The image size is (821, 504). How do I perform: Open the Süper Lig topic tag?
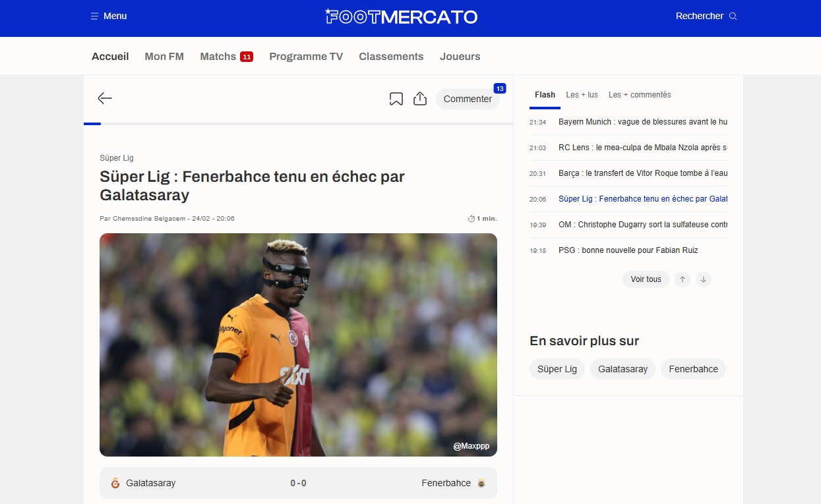[557, 369]
